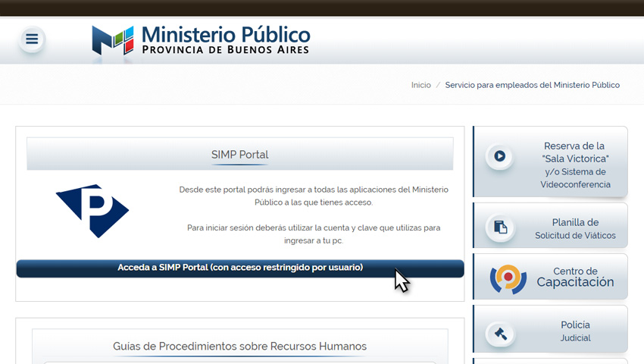Open Planilla de Solicitud de Viáticos card
The width and height of the screenshot is (644, 364).
[x=550, y=225]
